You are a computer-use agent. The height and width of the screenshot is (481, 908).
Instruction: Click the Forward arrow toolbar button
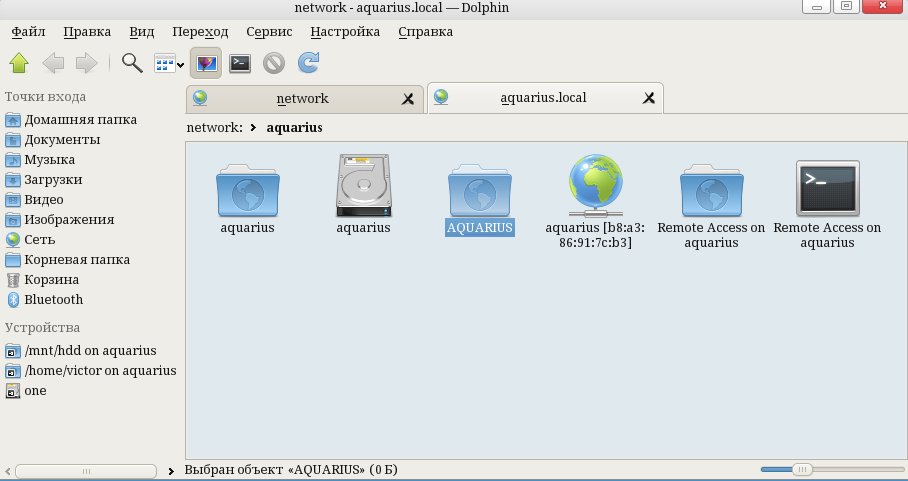coord(87,63)
